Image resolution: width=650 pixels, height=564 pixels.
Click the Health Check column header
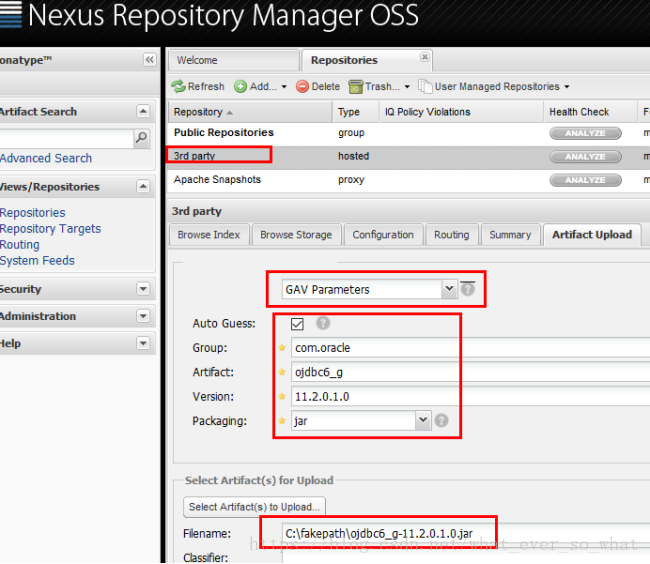click(590, 112)
